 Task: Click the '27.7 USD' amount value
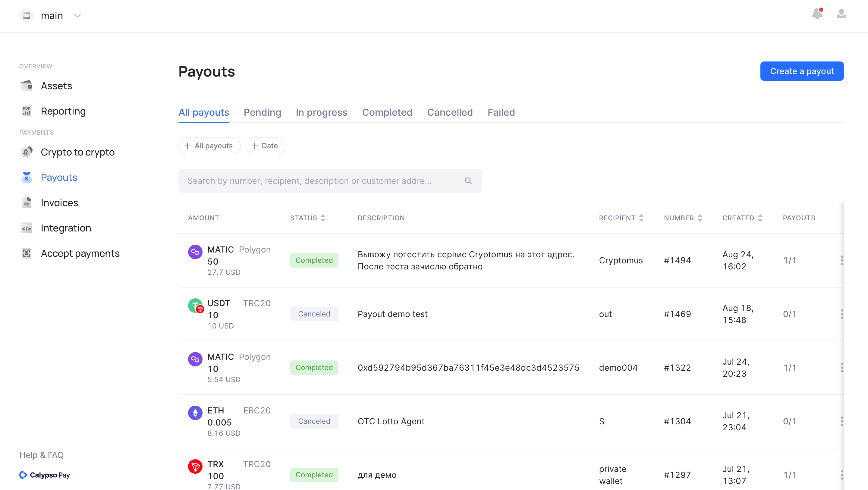coord(224,272)
